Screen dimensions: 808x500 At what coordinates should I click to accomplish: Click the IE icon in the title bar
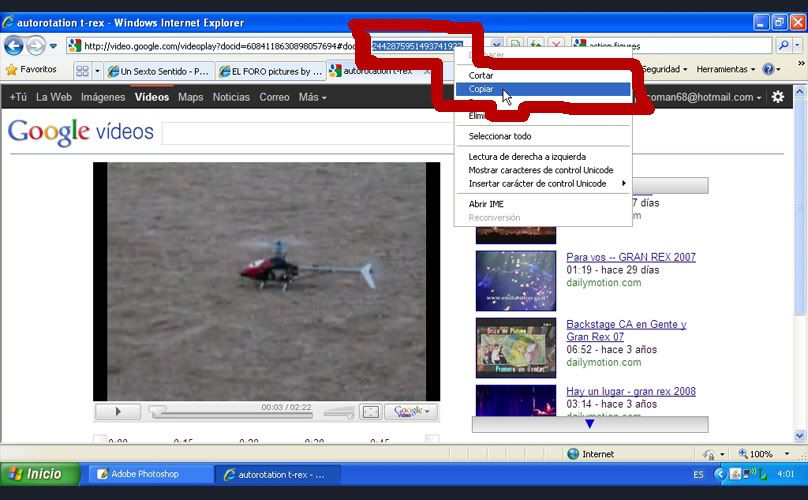pyautogui.click(x=8, y=23)
